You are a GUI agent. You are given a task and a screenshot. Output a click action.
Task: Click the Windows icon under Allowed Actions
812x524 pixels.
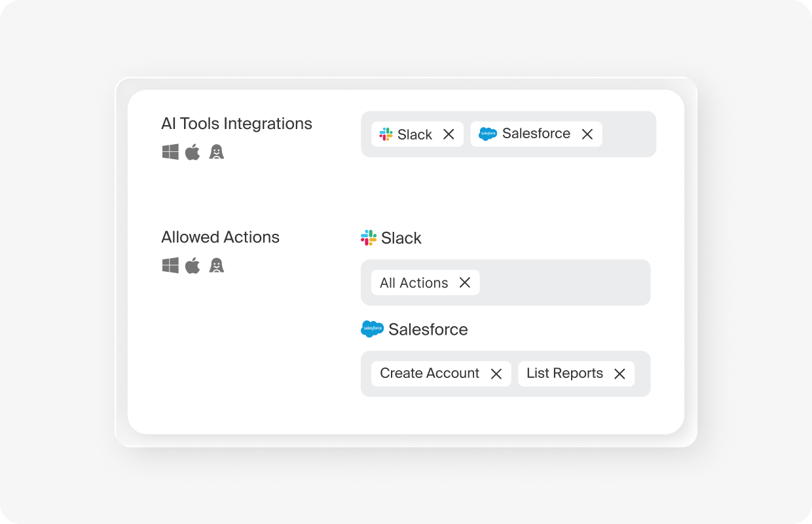click(x=170, y=265)
